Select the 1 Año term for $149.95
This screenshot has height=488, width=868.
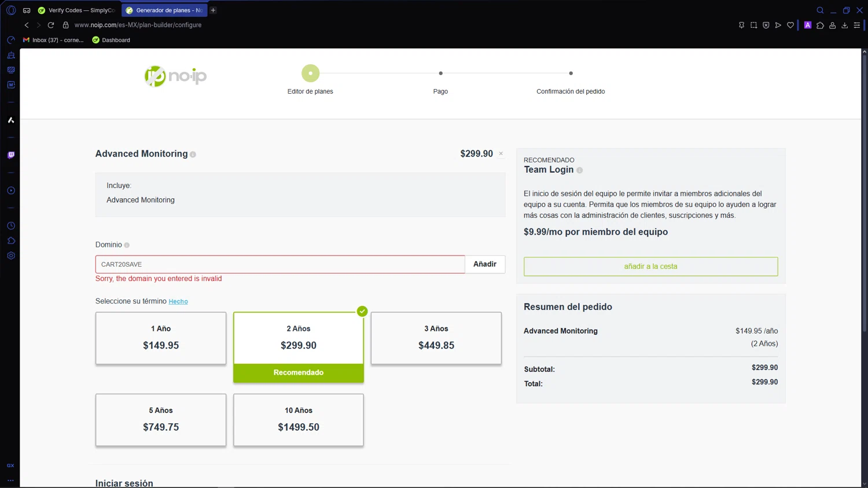point(161,338)
